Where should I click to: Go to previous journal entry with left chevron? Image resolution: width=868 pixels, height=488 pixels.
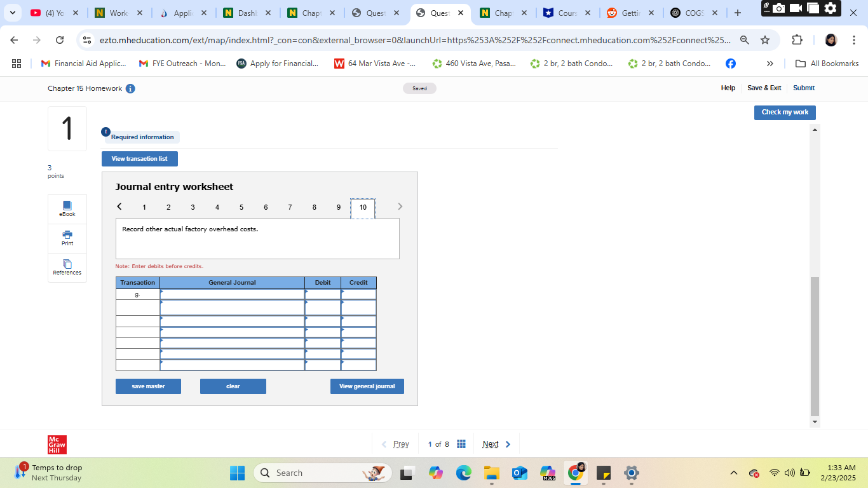[x=119, y=207]
